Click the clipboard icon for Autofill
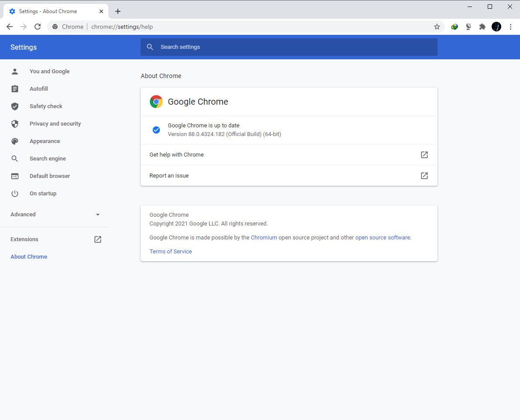 (x=15, y=89)
